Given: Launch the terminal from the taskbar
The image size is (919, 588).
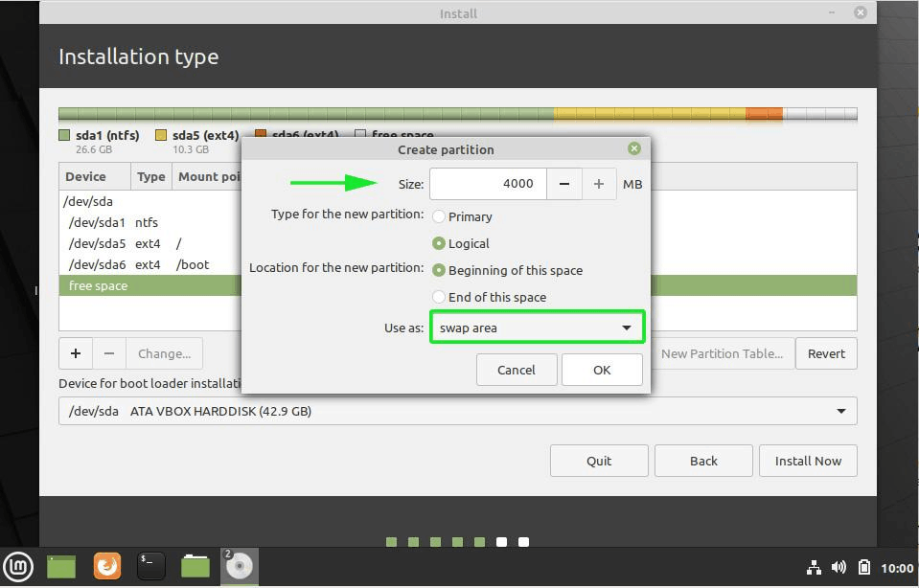Looking at the screenshot, I should pyautogui.click(x=150, y=566).
